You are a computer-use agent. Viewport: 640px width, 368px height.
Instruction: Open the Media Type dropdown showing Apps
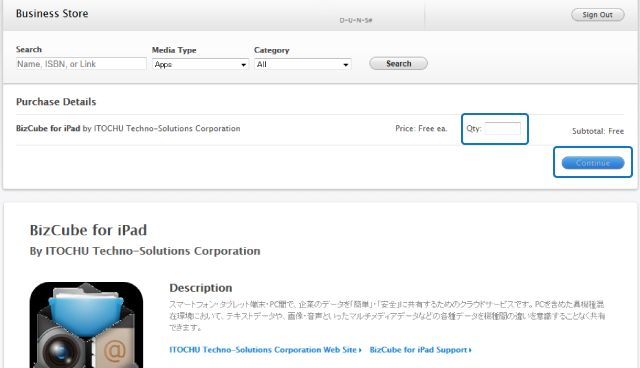[x=200, y=64]
